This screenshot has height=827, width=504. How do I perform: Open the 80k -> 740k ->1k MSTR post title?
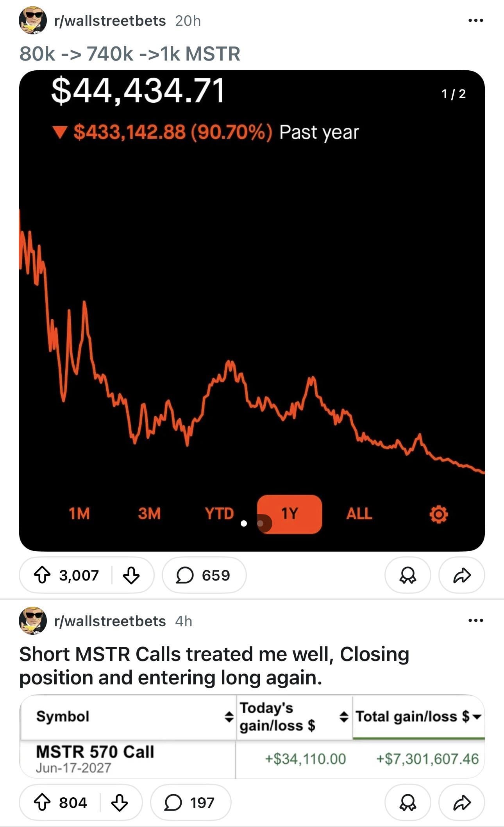[130, 54]
